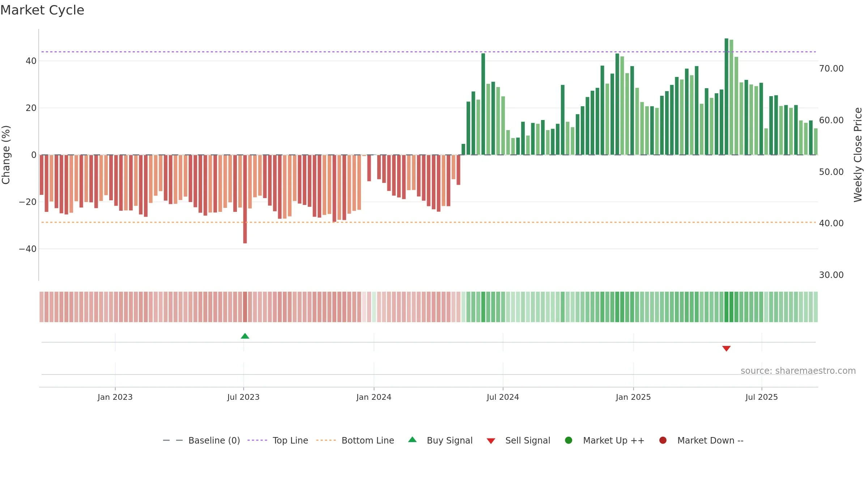Click the Jan 2025 axis label
This screenshot has width=868, height=488.
(x=633, y=397)
